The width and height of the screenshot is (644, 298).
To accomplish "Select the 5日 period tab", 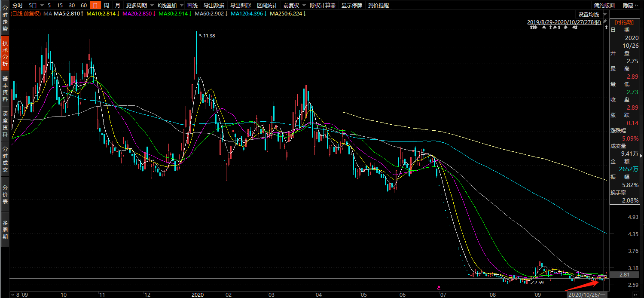I will coord(32,6).
